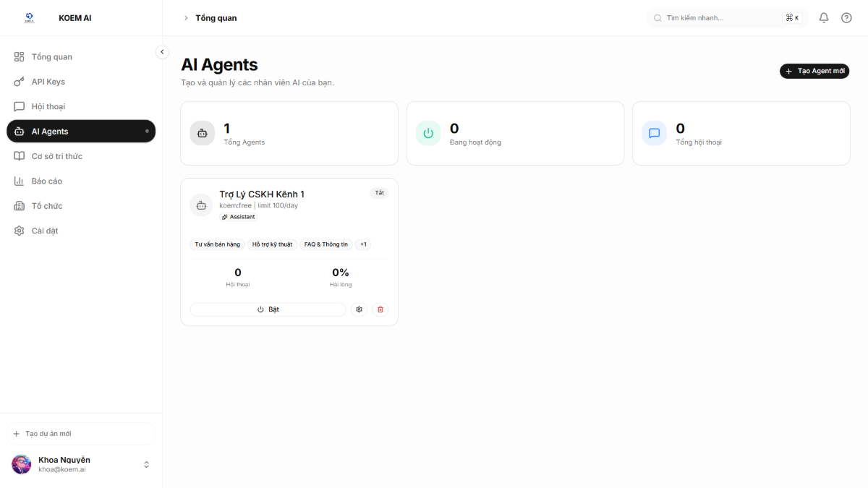Click Tạo dự án mới button
Screen dimensions: 868x488
pyautogui.click(x=81, y=434)
